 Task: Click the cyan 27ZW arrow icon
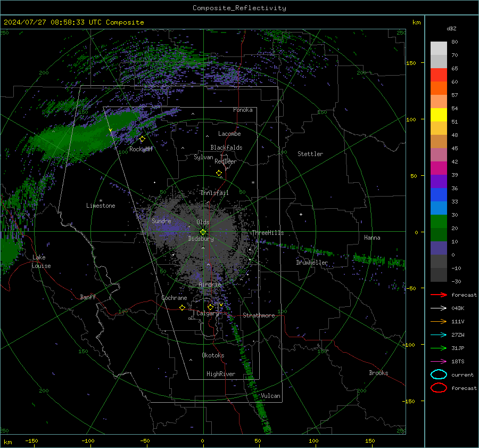439,335
